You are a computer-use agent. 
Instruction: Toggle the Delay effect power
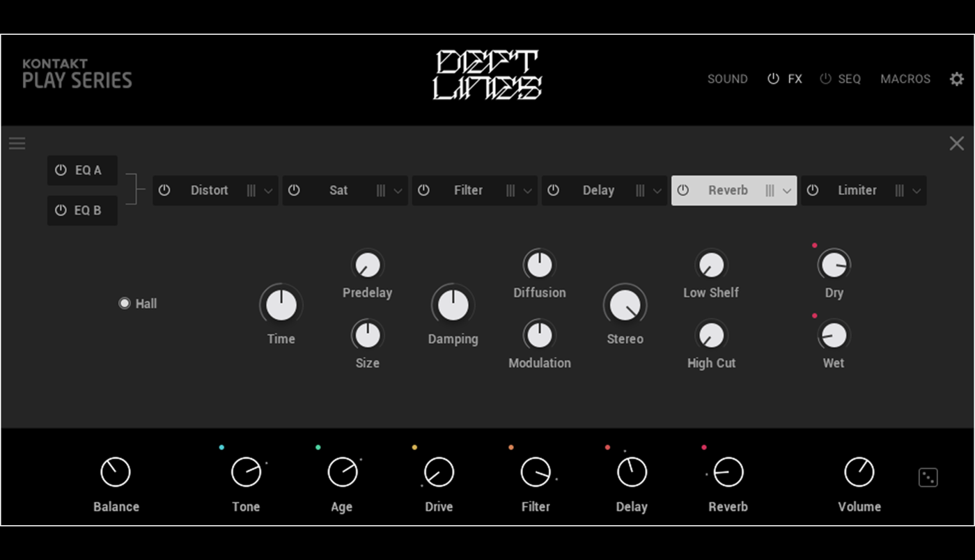[553, 190]
